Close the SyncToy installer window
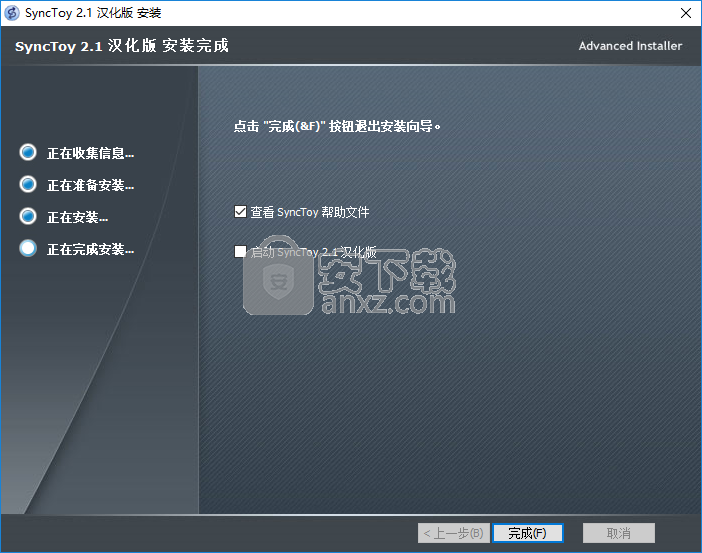702x553 pixels. (685, 13)
